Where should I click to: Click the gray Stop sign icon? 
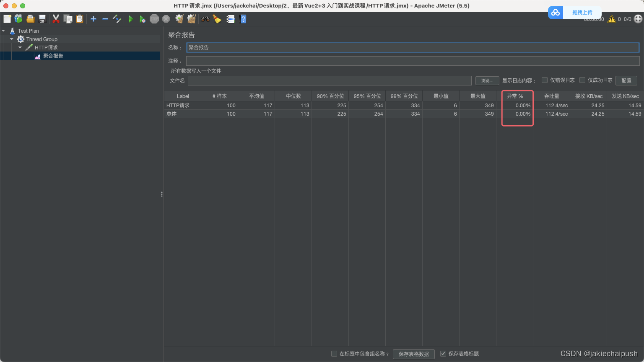point(154,19)
